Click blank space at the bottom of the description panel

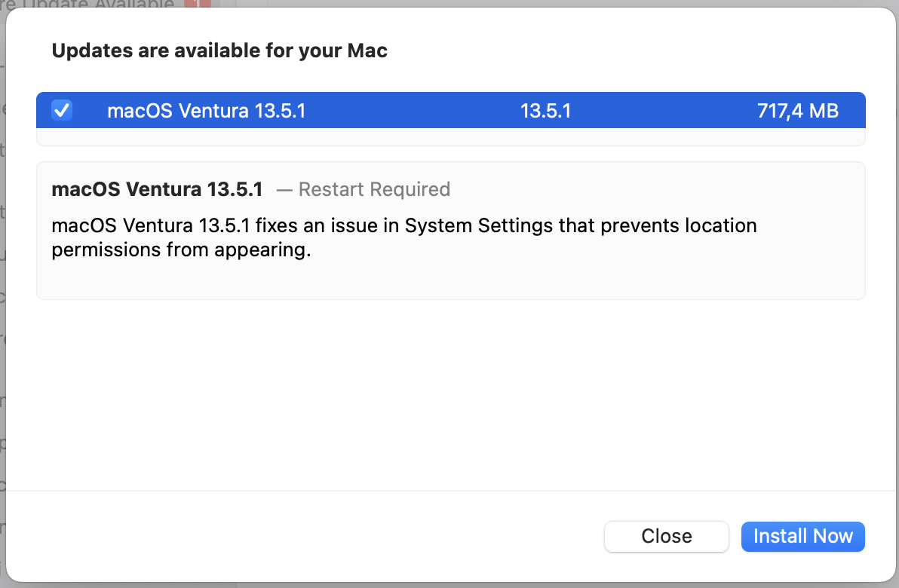point(450,283)
